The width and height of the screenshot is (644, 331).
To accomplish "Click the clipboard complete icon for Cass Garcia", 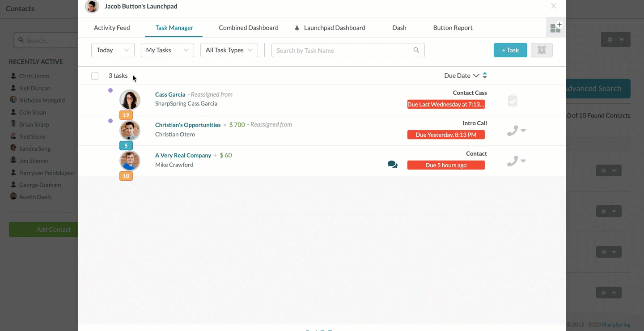I will pyautogui.click(x=513, y=101).
